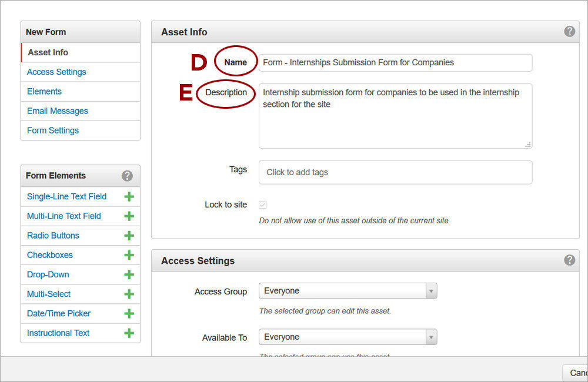Go to Elements in the New Form menu
This screenshot has width=588, height=382.
point(44,91)
